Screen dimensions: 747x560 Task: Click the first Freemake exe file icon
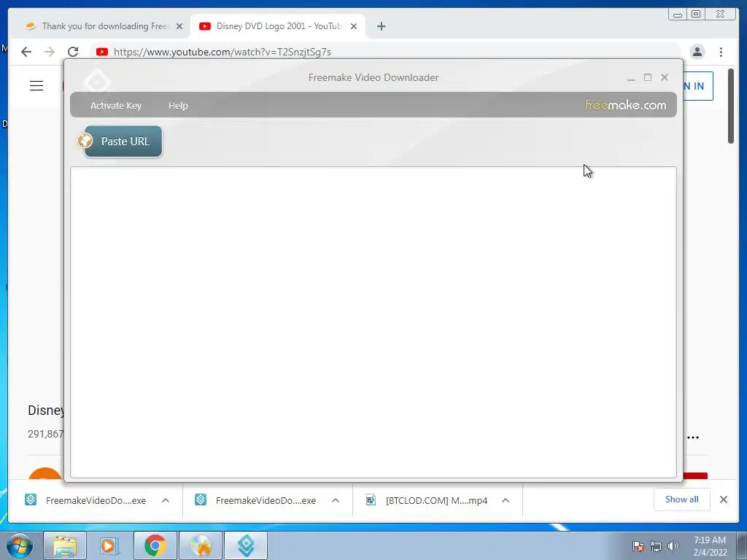[31, 499]
